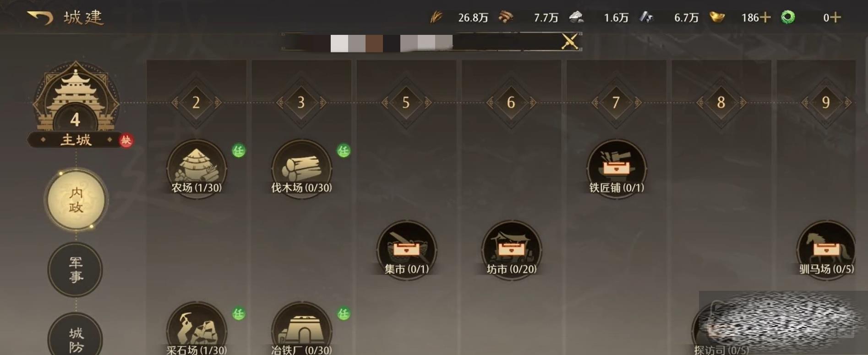
Task: Select the level 7 diamond marker
Action: tap(616, 102)
